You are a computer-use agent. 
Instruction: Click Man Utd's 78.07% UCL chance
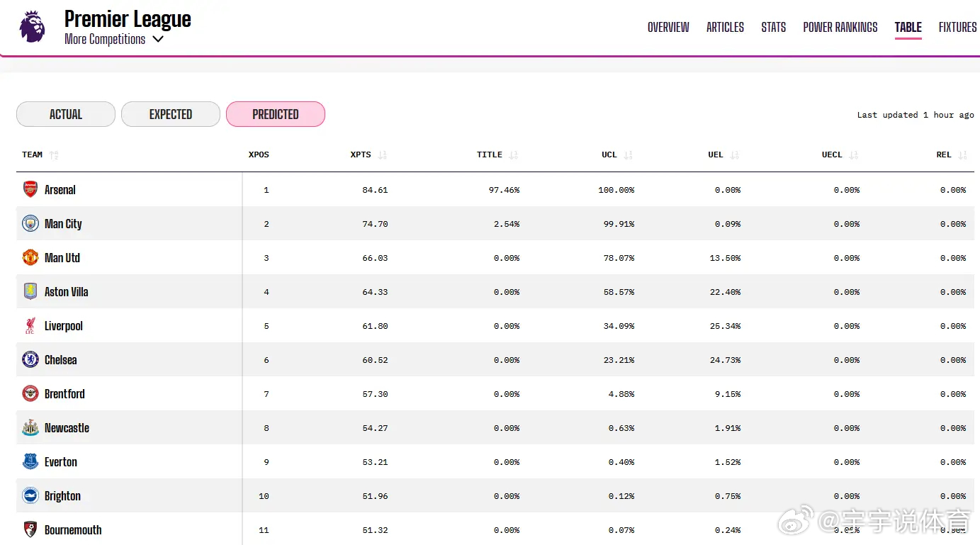pyautogui.click(x=619, y=258)
